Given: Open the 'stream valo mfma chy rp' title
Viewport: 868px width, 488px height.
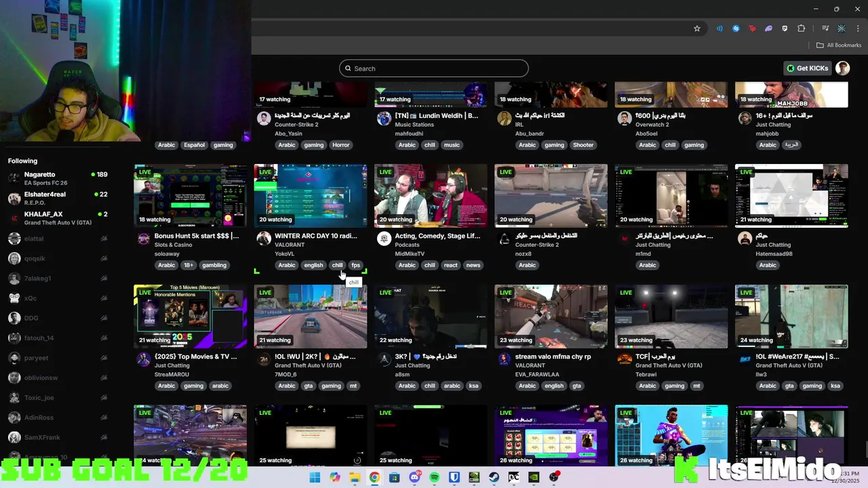Looking at the screenshot, I should click(x=553, y=357).
